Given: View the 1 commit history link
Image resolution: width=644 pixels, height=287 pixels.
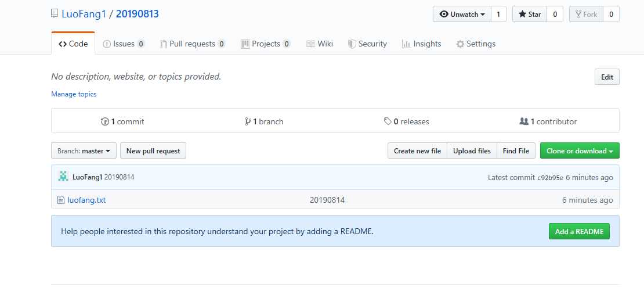Looking at the screenshot, I should (122, 121).
